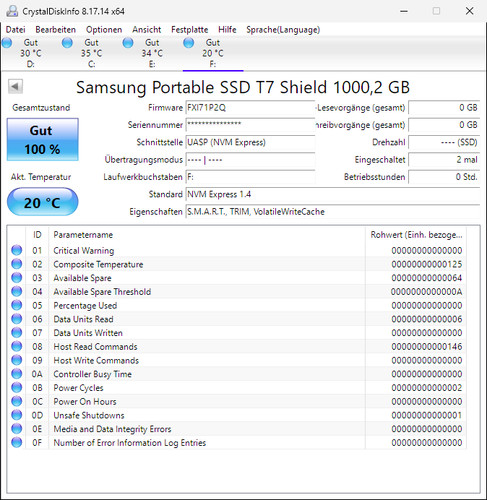This screenshot has height=500, width=487.
Task: Click raw value 000000000000A
Action: click(x=427, y=292)
